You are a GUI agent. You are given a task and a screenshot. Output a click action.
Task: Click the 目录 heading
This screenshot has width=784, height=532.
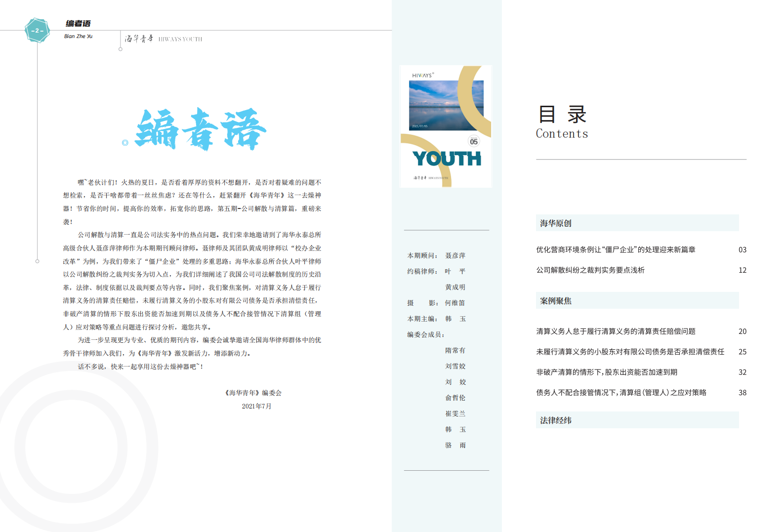562,114
